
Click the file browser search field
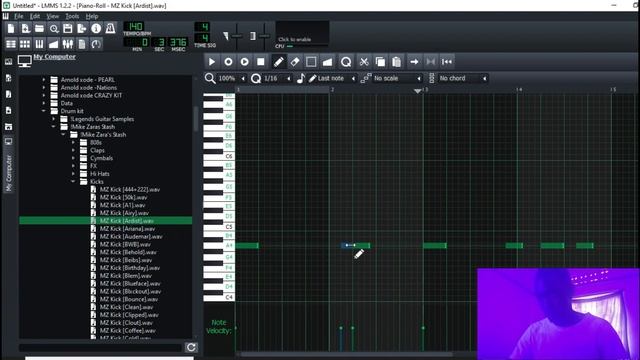100,347
